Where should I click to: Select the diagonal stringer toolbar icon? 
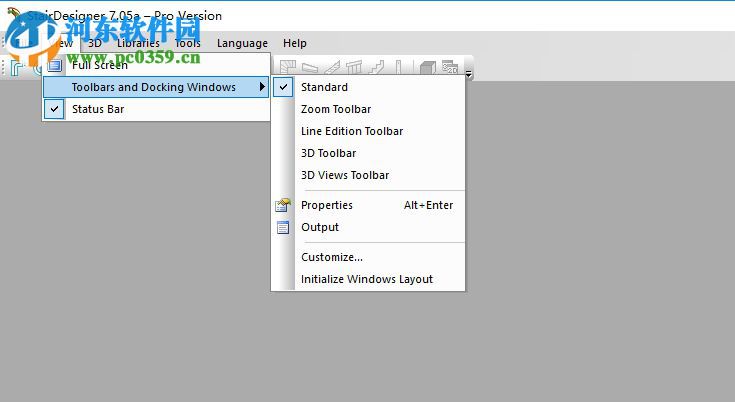point(332,67)
